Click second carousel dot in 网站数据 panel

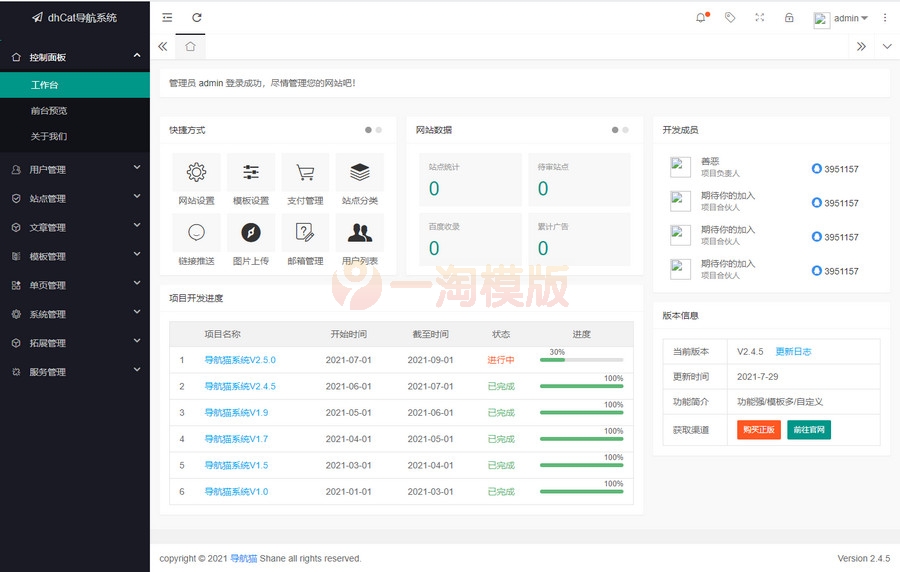coord(626,130)
